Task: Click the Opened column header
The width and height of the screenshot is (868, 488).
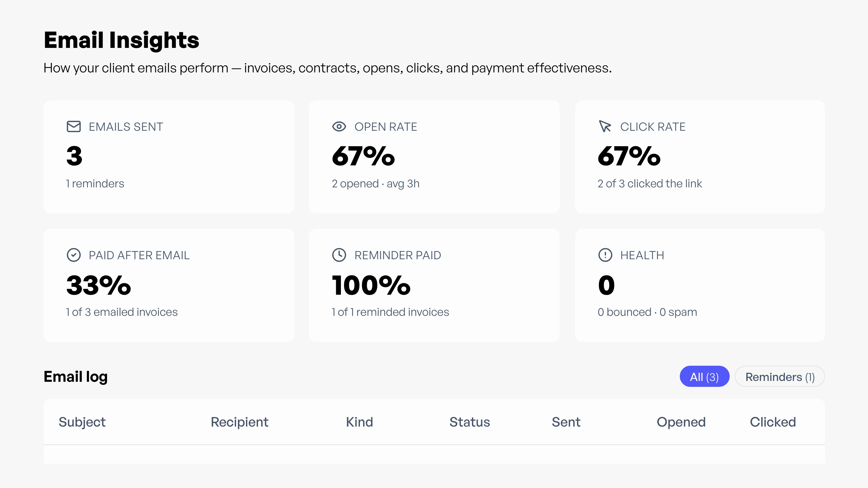Action: pyautogui.click(x=681, y=422)
